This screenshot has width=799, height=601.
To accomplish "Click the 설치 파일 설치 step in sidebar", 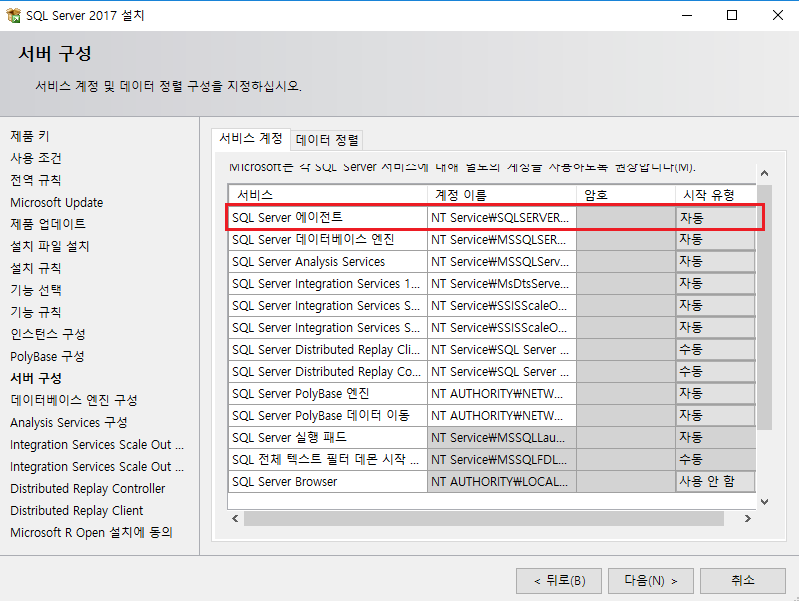I will pos(50,246).
